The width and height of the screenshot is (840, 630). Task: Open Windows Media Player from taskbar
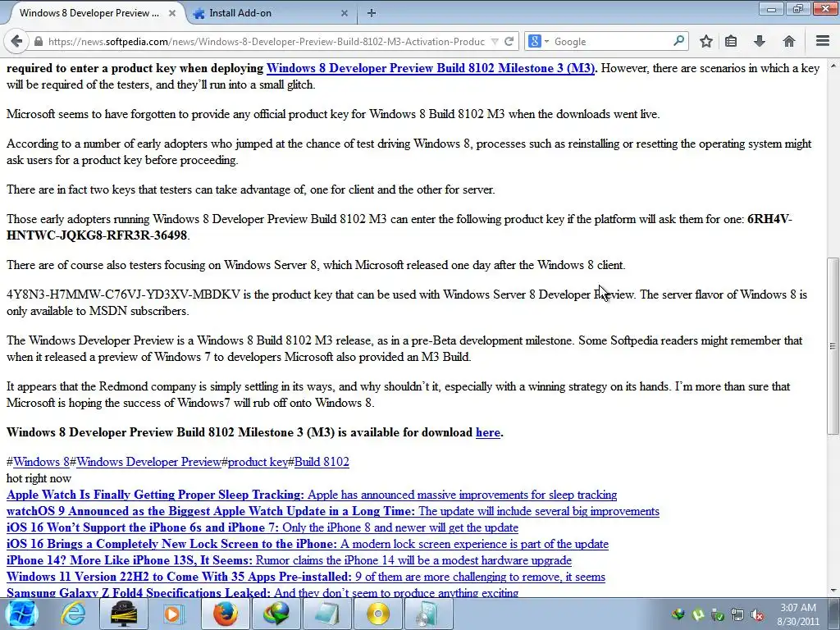click(174, 614)
